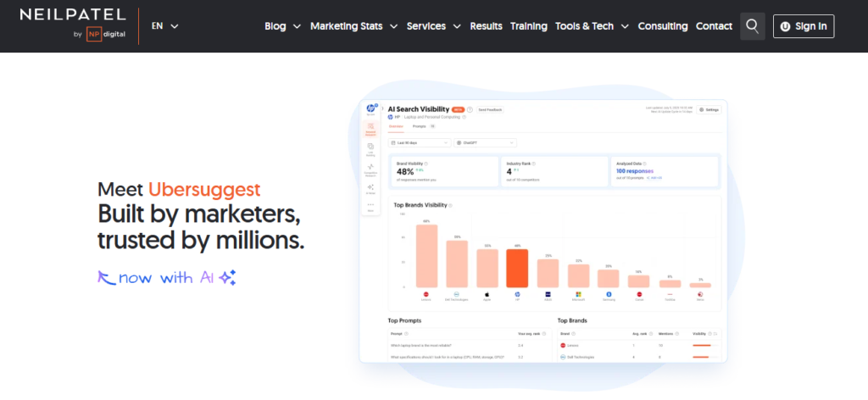The height and width of the screenshot is (400, 868).
Task: Click prompt "Which laptop brand is the most reliable?"
Action: [420, 345]
